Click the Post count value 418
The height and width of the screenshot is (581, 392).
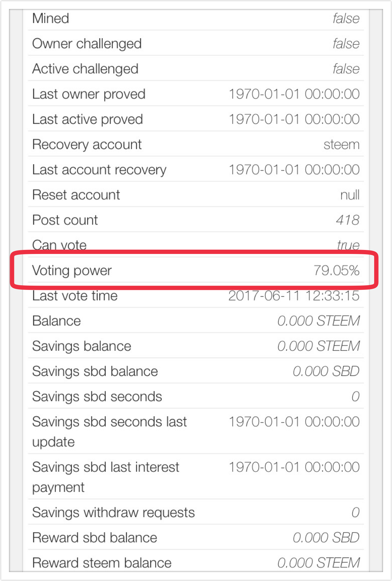coord(348,220)
